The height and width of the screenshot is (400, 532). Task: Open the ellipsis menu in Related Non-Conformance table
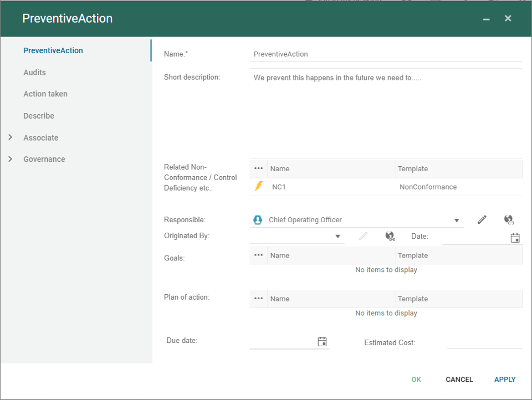coord(258,168)
